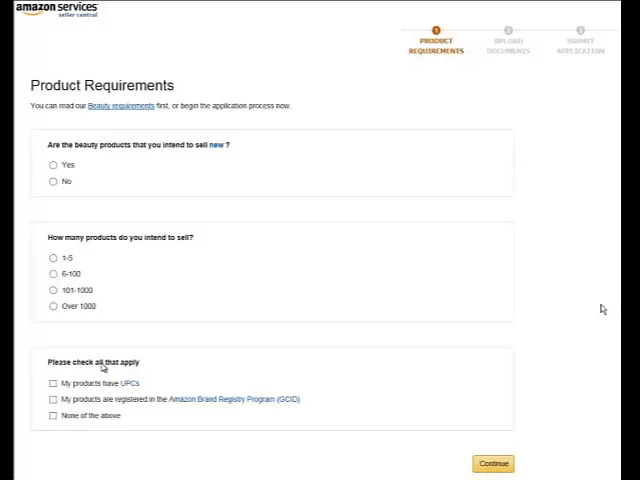The width and height of the screenshot is (640, 480).
Task: Click the Amazon Services Seller Central logo
Action: tap(57, 9)
